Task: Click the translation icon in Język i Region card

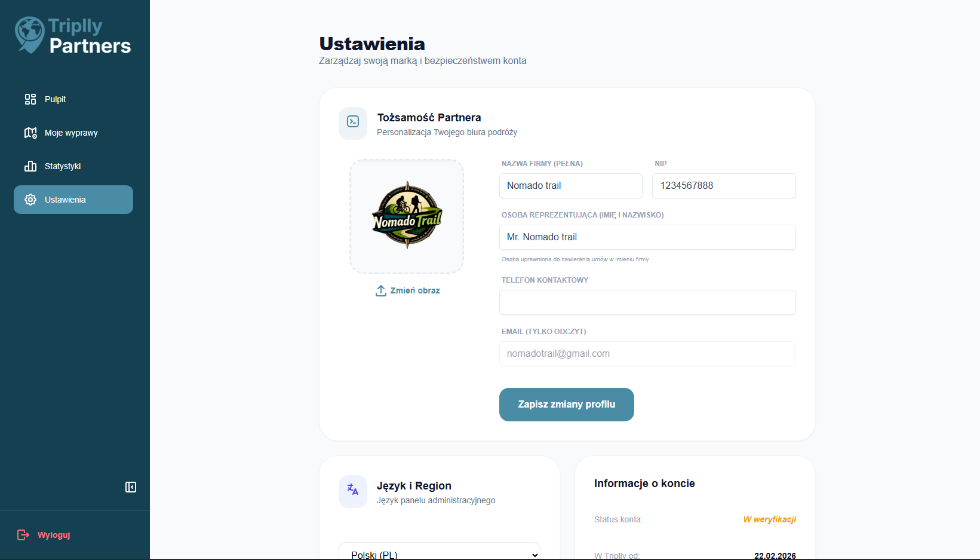Action: coord(353,491)
